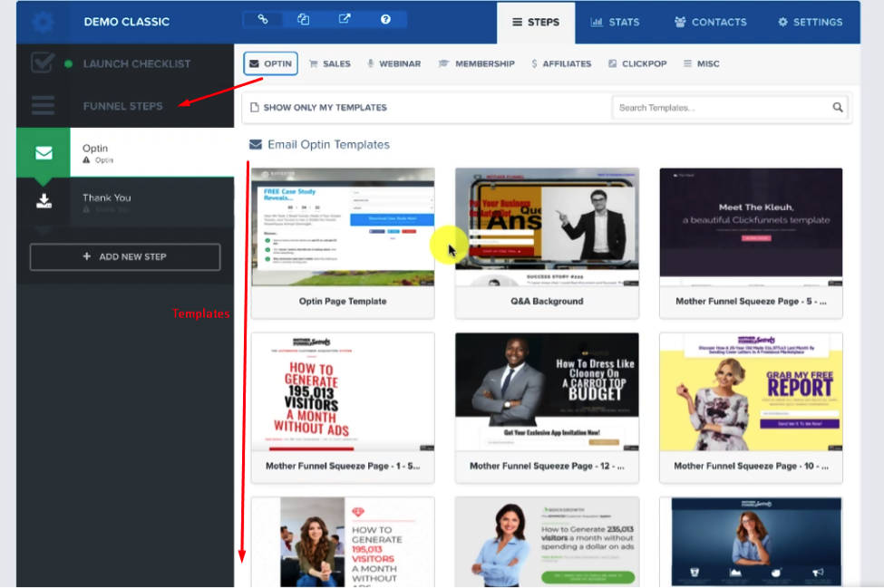Open Launch Checklist label
The image size is (884, 588).
136,63
